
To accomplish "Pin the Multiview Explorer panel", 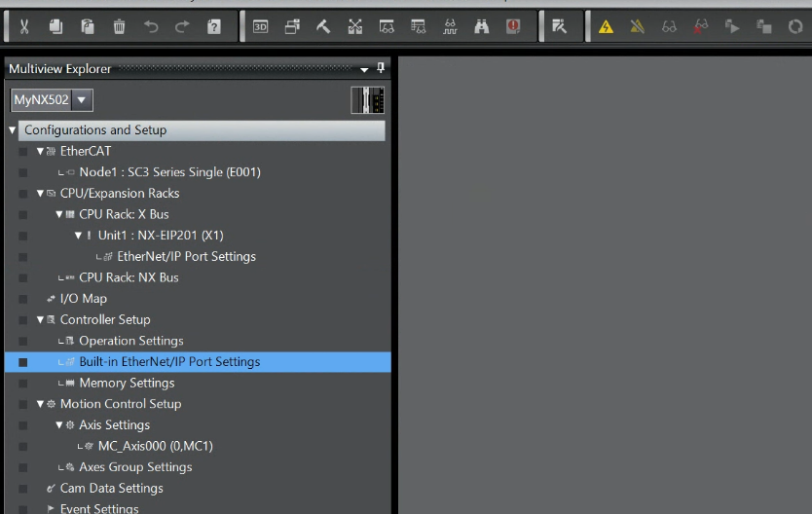I will click(x=381, y=69).
